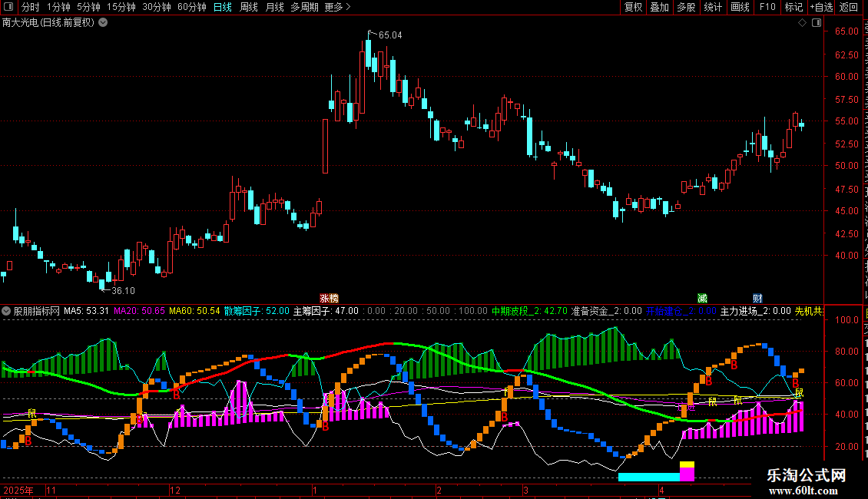Switch to the 分时 view
Viewport: 868px width, 499px height.
31,7
